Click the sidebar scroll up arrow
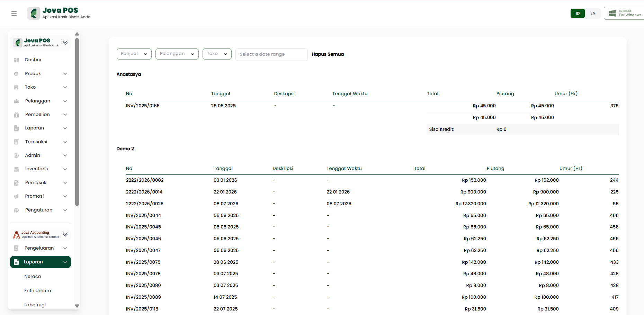 pos(77,34)
